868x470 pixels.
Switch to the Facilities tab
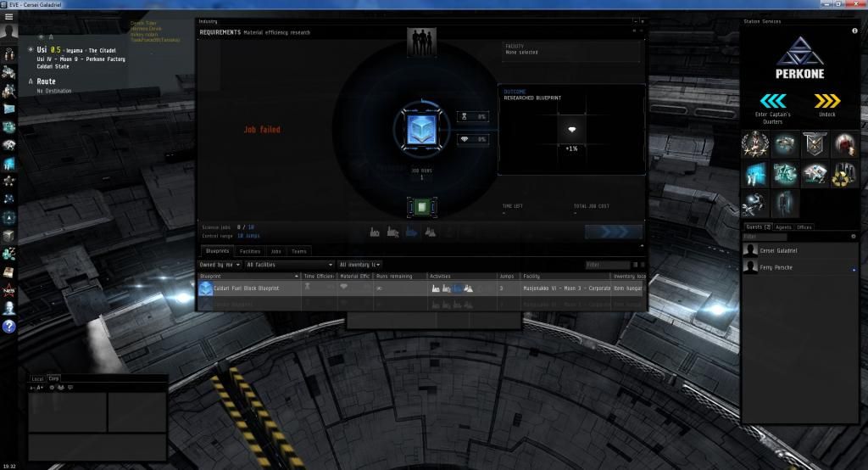point(250,251)
